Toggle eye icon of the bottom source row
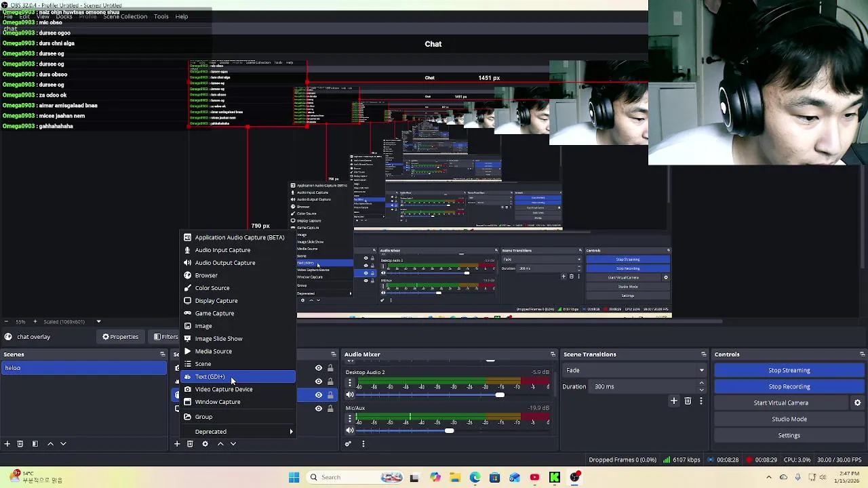The width and height of the screenshot is (868, 488). [318, 408]
